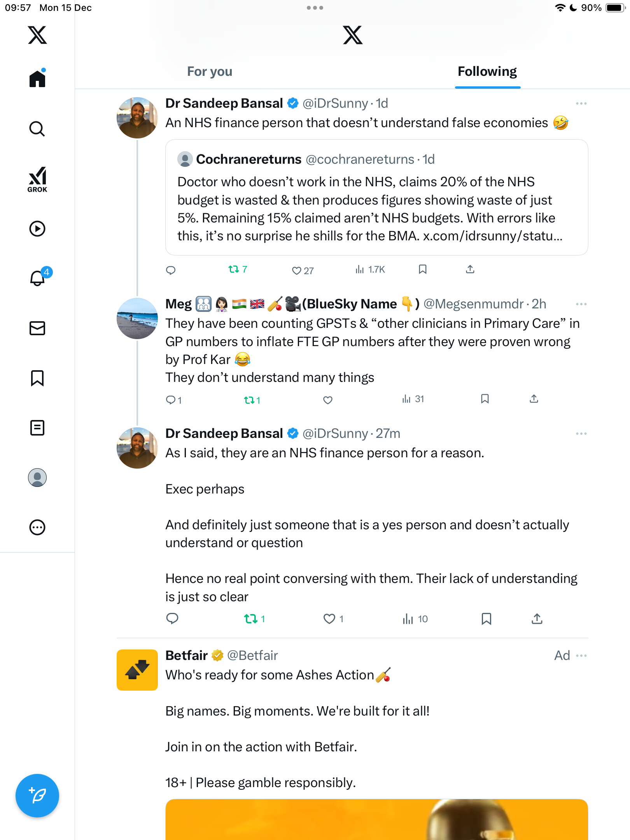This screenshot has height=840, width=630.
Task: Share the 27m Sandeep Bansal post
Action: 537,619
